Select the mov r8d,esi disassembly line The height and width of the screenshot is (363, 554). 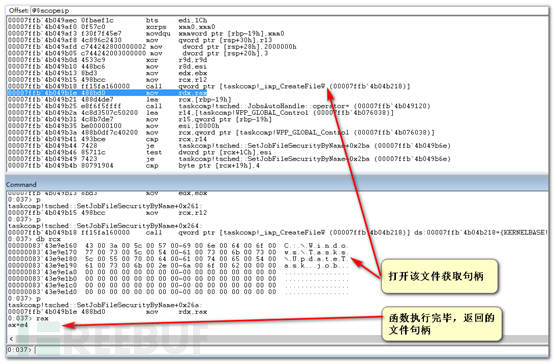tap(107, 66)
